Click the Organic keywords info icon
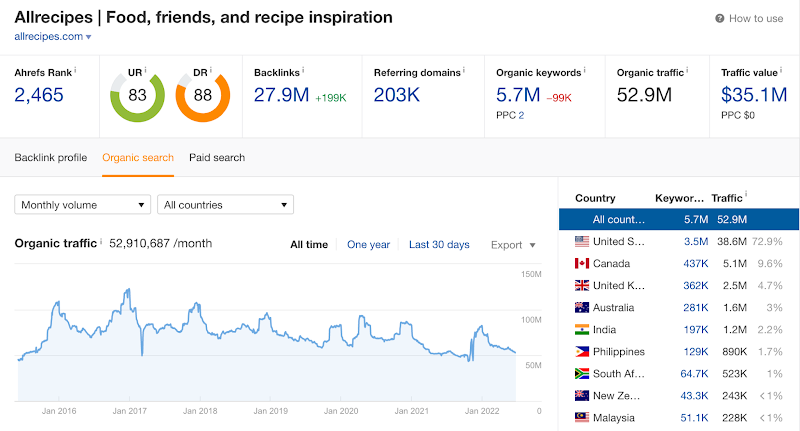The height and width of the screenshot is (431, 800). [x=585, y=69]
